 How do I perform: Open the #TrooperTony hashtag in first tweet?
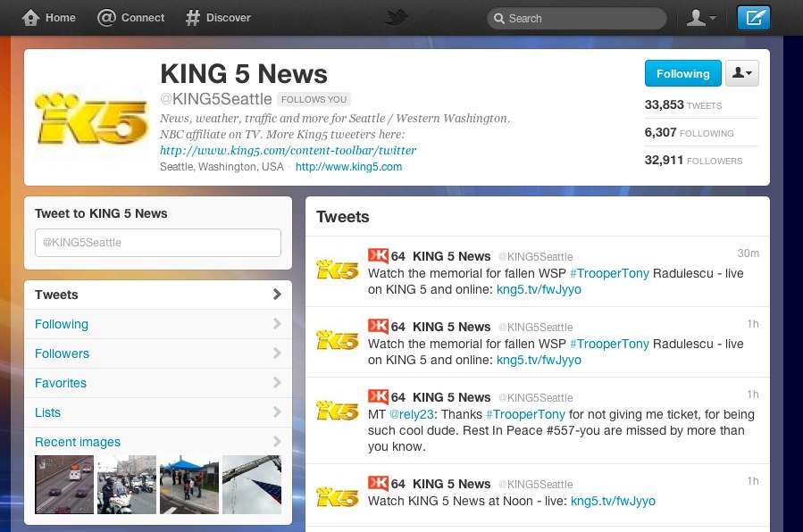tap(609, 273)
